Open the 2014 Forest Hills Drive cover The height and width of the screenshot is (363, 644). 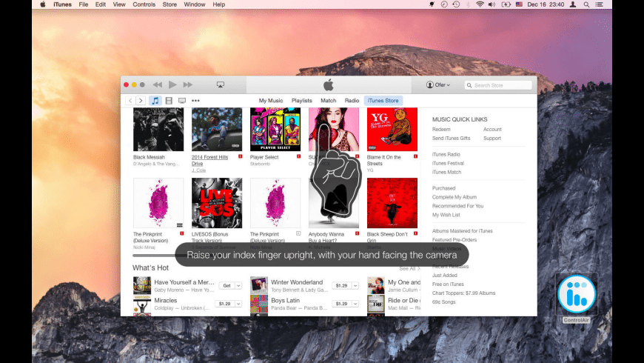pyautogui.click(x=217, y=130)
